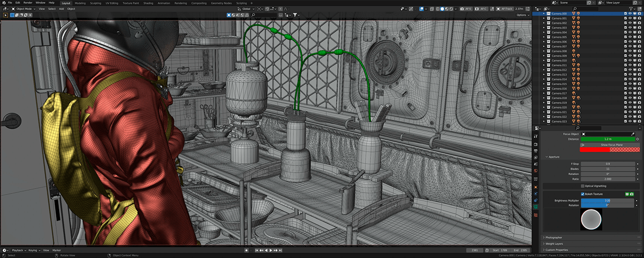644x258 pixels.
Task: Hide Camera.003 using its eye icon
Action: [630, 27]
